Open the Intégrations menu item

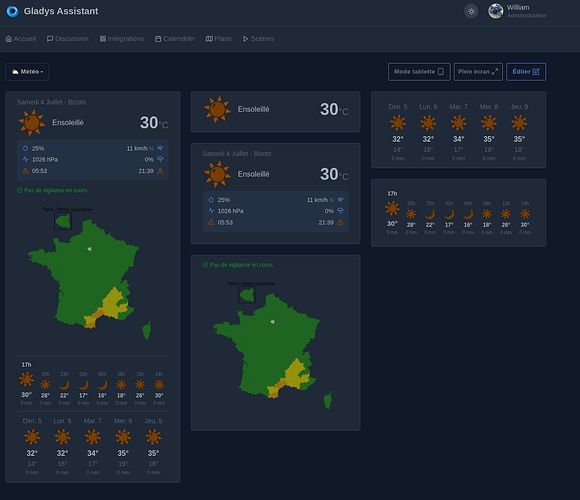(x=122, y=39)
